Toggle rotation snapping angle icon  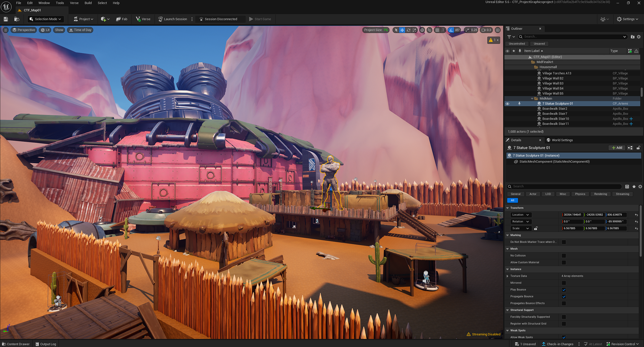point(451,30)
